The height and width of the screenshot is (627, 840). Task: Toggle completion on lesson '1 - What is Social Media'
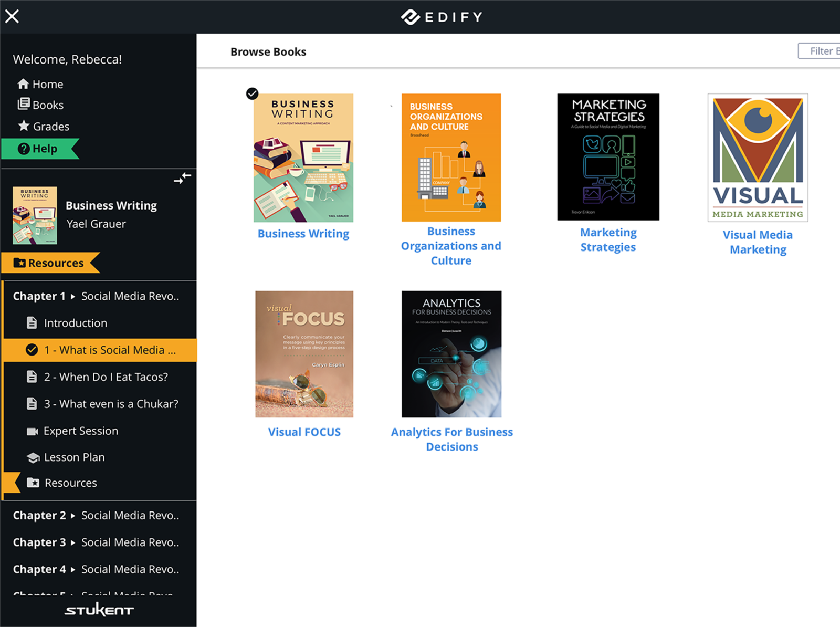[31, 350]
